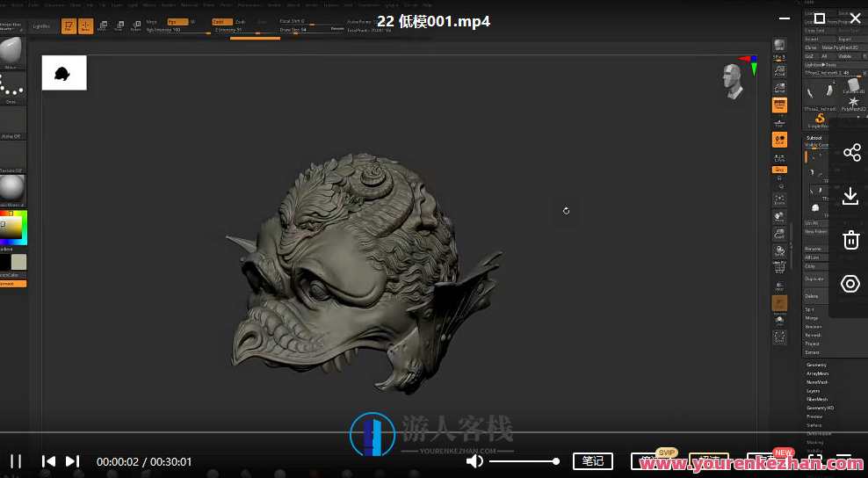The height and width of the screenshot is (478, 868).
Task: Expand the Project section
Action: (x=812, y=344)
